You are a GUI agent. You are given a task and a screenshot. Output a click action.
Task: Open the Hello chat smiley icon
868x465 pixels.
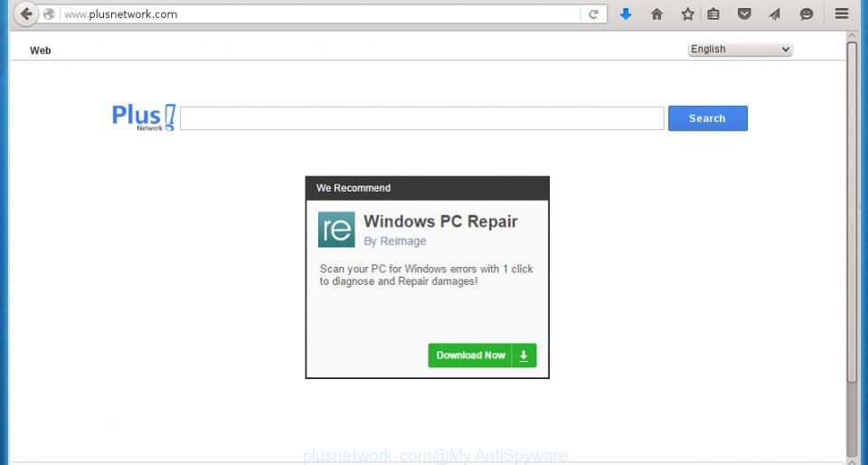pyautogui.click(x=807, y=14)
